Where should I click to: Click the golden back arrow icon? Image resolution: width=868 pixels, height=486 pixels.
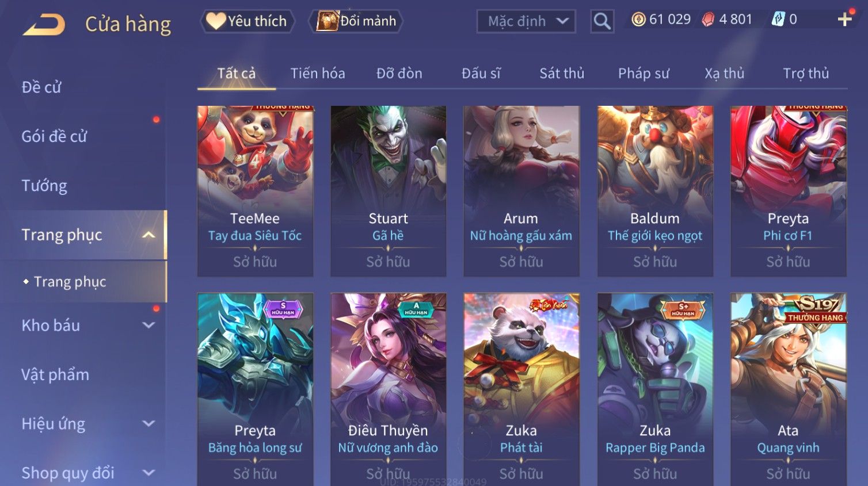pyautogui.click(x=44, y=25)
